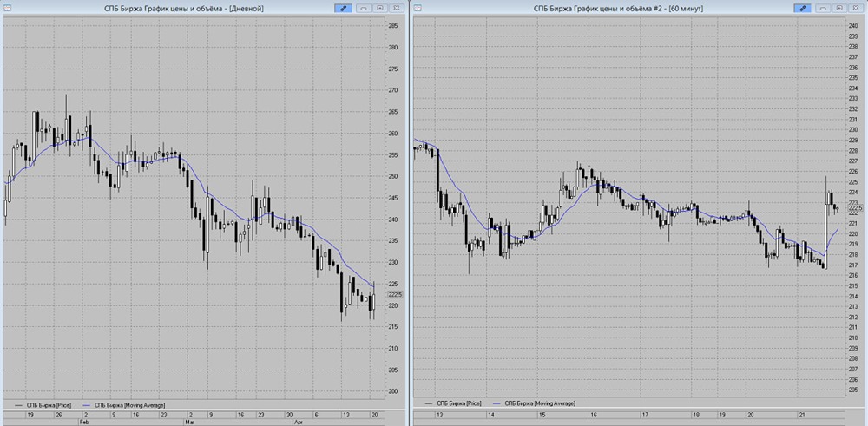Click the 285 price label on the daily chart axis
Screen dimensions: 868x426
pos(393,26)
